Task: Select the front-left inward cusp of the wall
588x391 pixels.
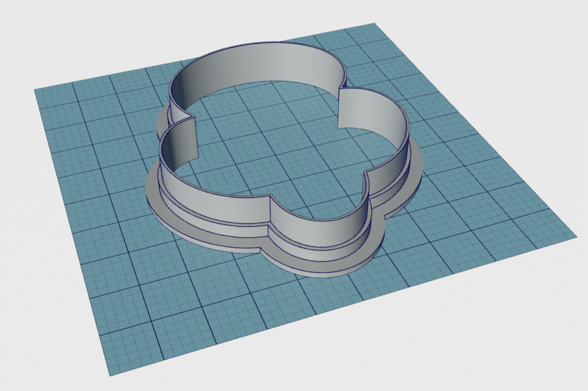Action: pos(270,211)
